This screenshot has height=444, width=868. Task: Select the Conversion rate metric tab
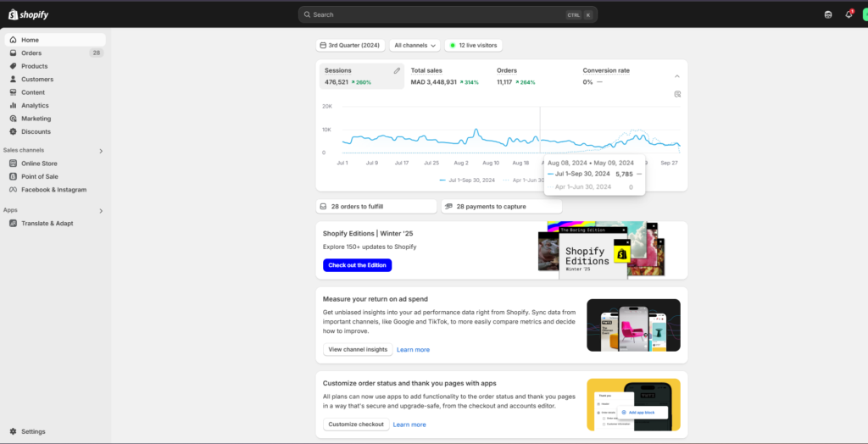(x=621, y=76)
